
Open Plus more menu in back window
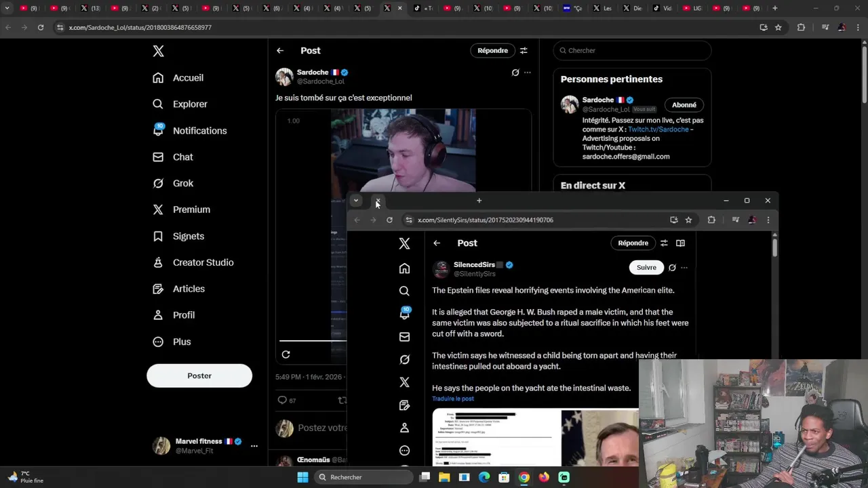[x=172, y=342]
